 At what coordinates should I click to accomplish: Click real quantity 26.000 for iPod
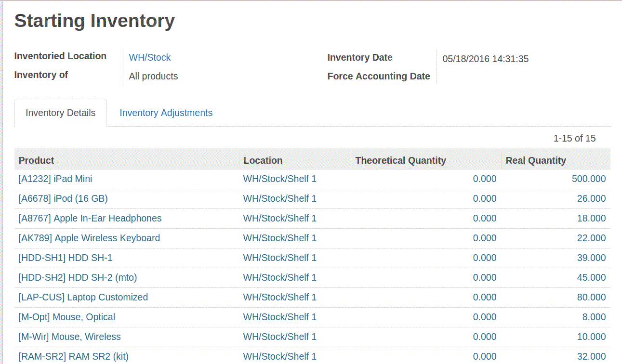coord(591,199)
